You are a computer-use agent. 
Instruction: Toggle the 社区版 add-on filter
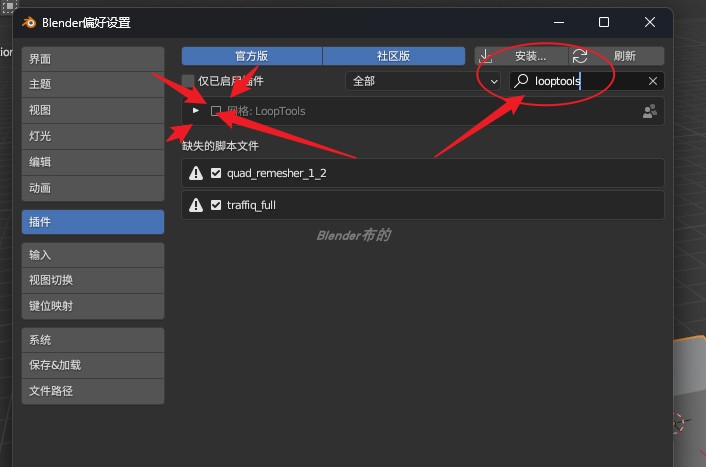394,56
